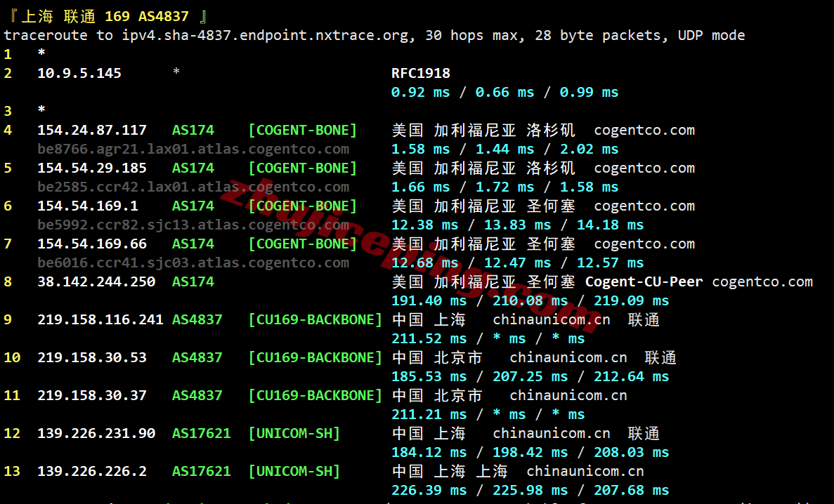Select the IP address 219.158.116.241

pos(100,319)
